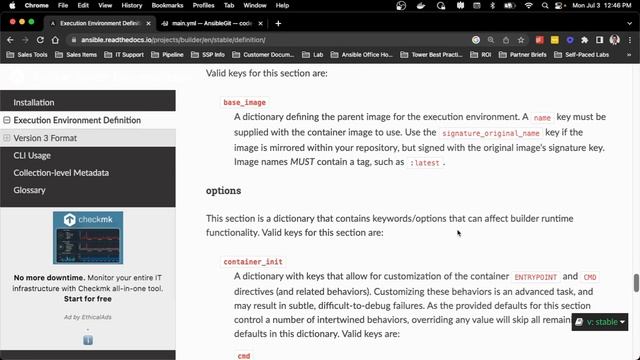Screen dimensions: 640x360
Task: Click the address bar URL
Action: click(x=173, y=40)
